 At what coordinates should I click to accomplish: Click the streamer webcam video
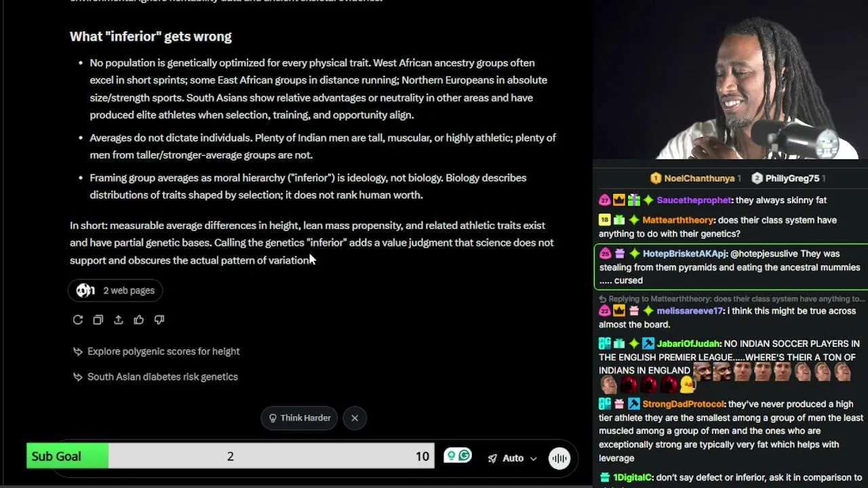coord(730,80)
